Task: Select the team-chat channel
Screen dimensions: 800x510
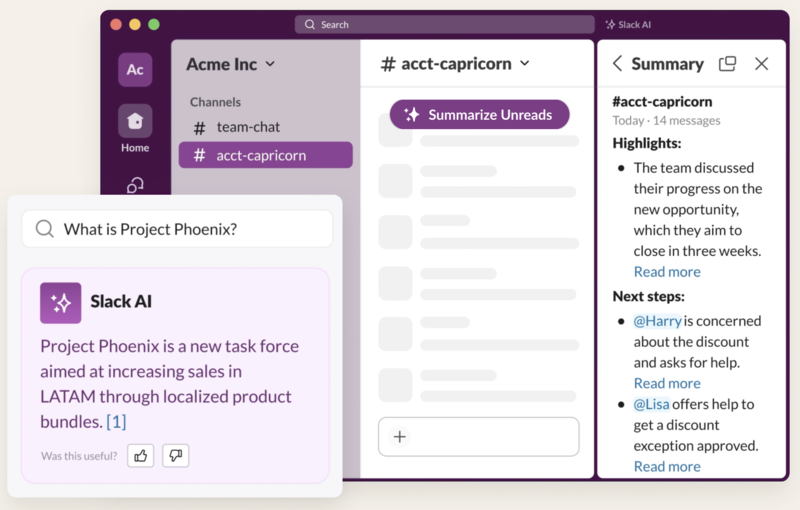Action: click(248, 127)
